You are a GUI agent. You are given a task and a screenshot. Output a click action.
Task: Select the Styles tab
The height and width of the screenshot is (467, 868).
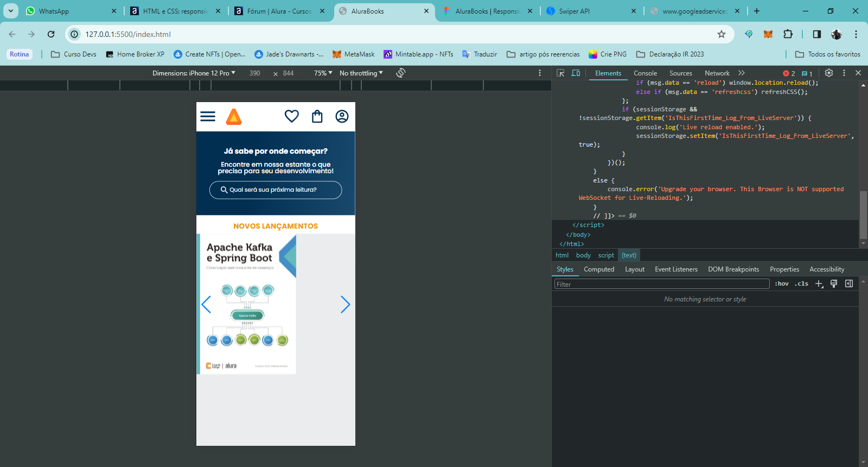point(565,269)
